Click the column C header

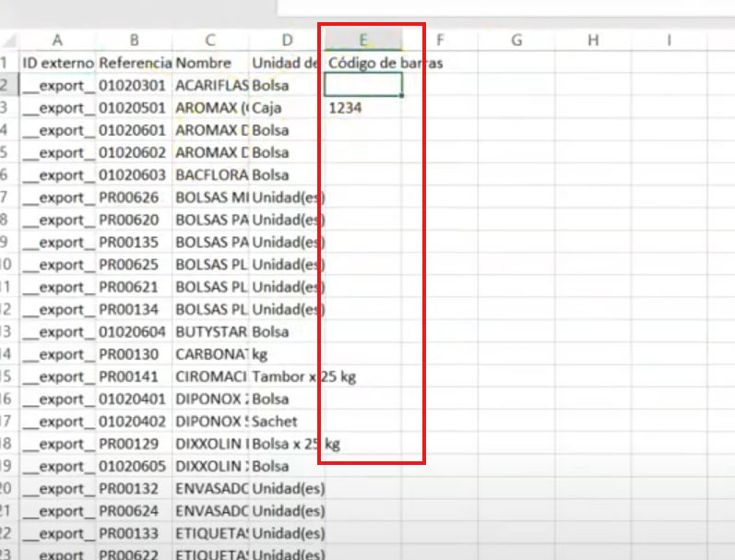click(x=210, y=40)
